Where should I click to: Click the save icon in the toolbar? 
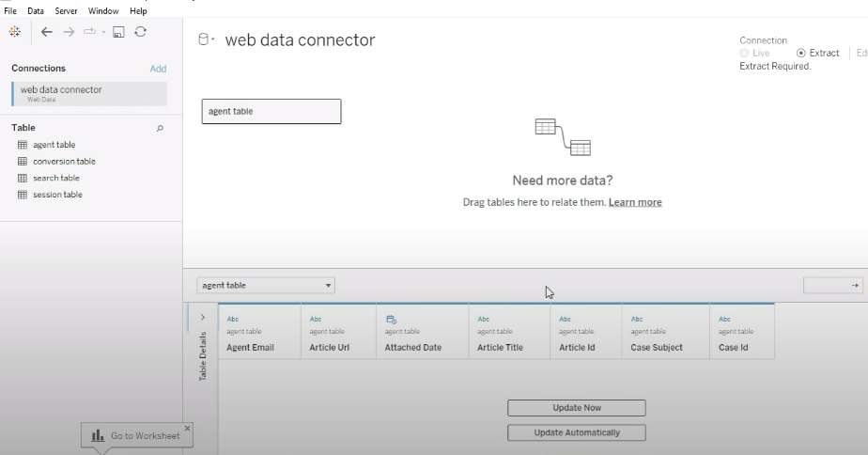(118, 32)
